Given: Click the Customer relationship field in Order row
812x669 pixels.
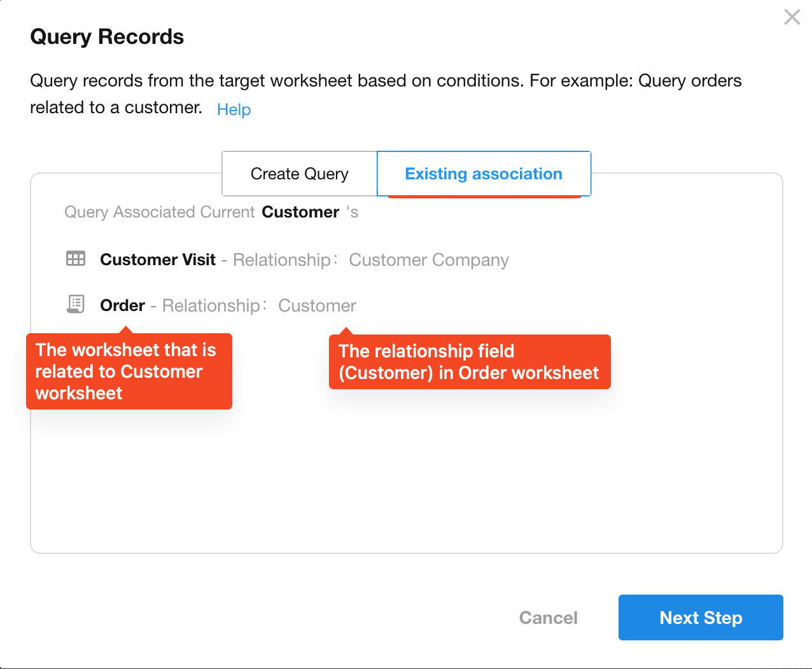Looking at the screenshot, I should coord(317,305).
